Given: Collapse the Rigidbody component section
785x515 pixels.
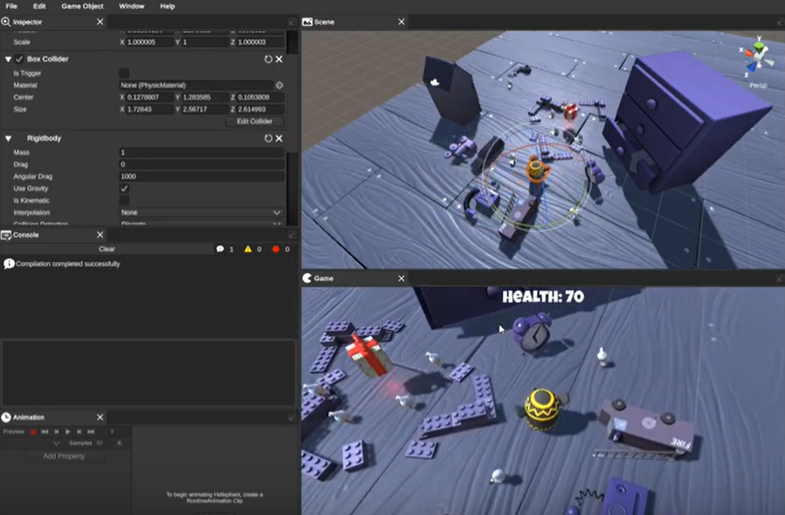Looking at the screenshot, I should (x=8, y=138).
